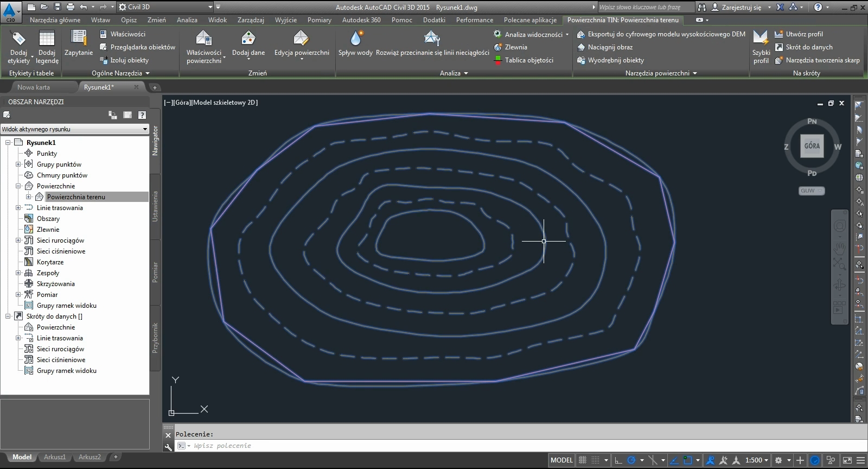Toggle ortho mode in the status bar
The width and height of the screenshot is (868, 469).
tap(618, 460)
